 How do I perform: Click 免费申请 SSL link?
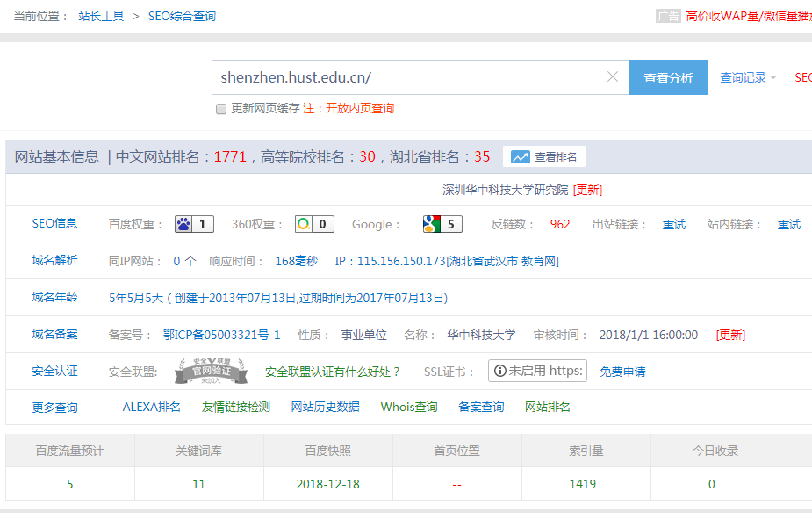(x=622, y=372)
